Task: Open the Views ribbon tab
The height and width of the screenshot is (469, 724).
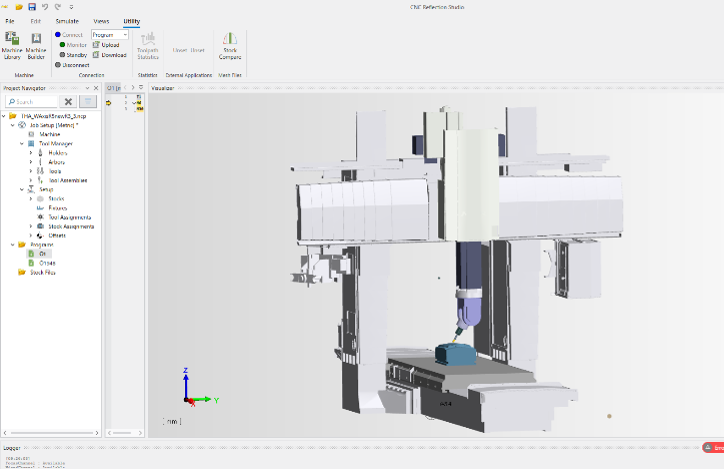Action: click(x=101, y=21)
